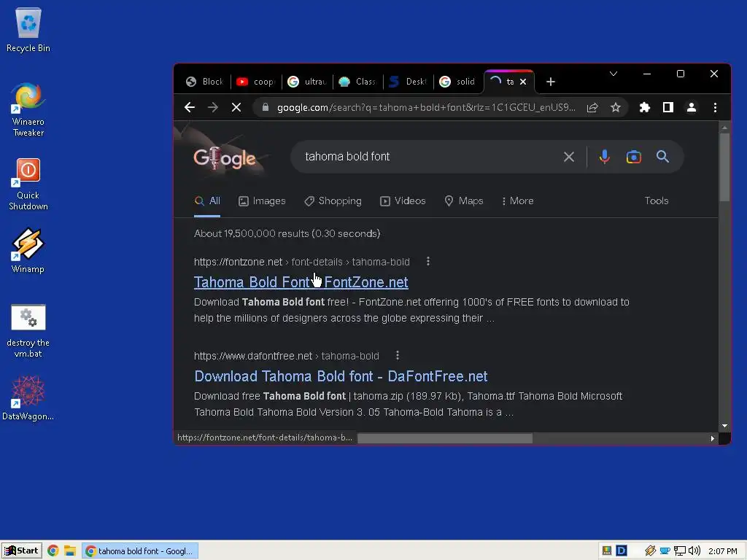Image resolution: width=747 pixels, height=560 pixels.
Task: Open three-dot menu beside dafontfree.net result
Action: pyautogui.click(x=398, y=356)
